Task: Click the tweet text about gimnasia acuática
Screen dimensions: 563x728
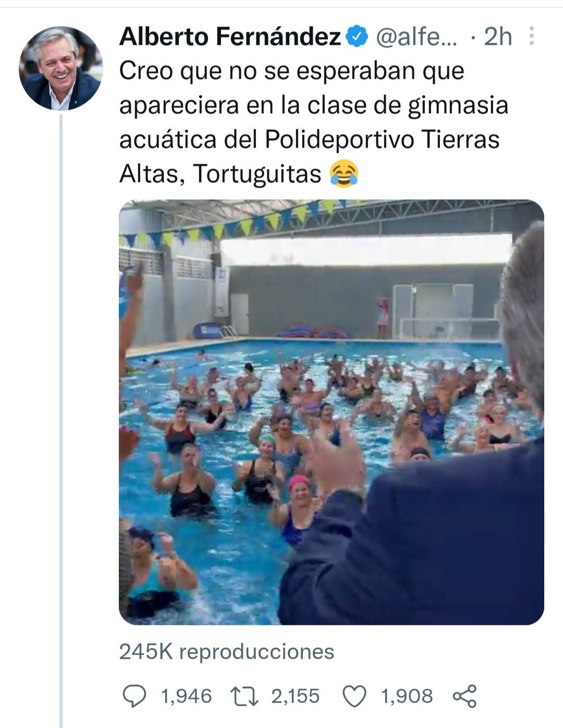Action: click(x=313, y=123)
